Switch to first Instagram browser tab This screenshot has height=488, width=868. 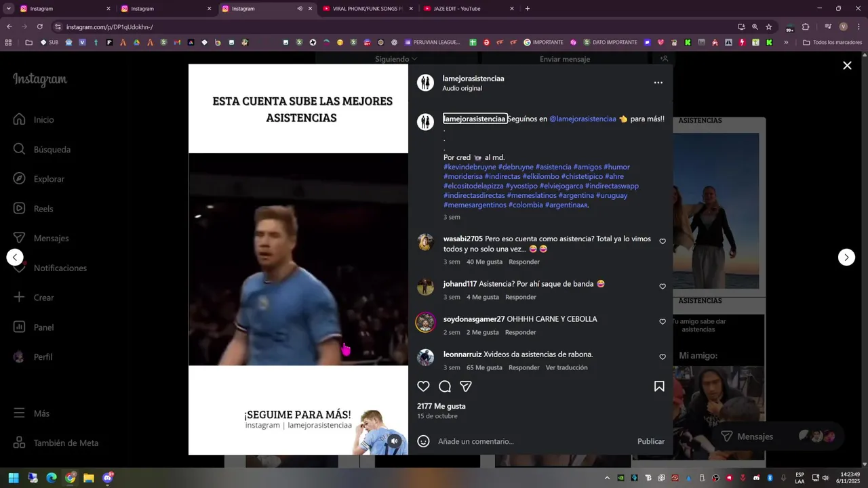pyautogui.click(x=64, y=9)
